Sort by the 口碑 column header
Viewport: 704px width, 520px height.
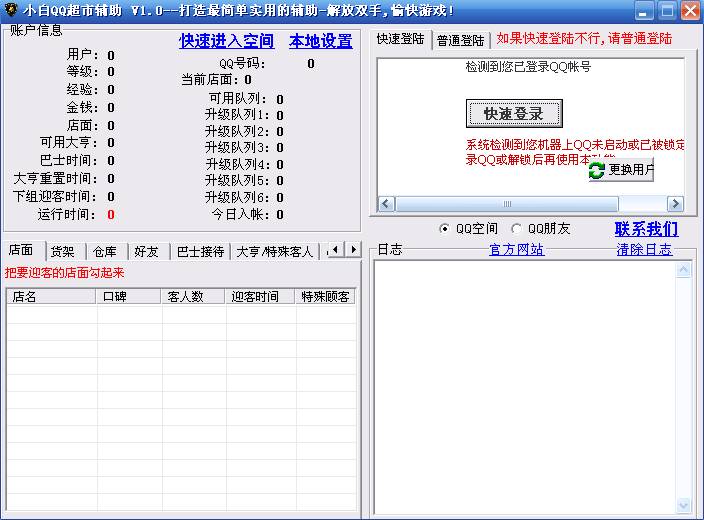coord(128,297)
